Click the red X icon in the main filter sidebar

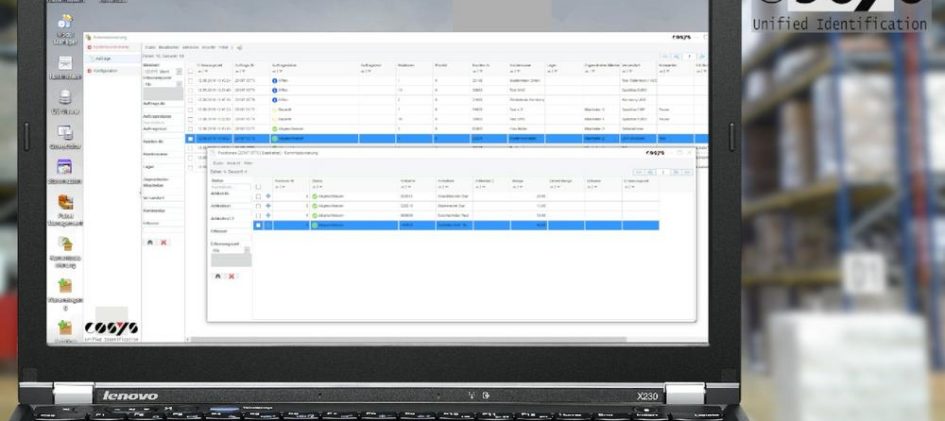[164, 242]
